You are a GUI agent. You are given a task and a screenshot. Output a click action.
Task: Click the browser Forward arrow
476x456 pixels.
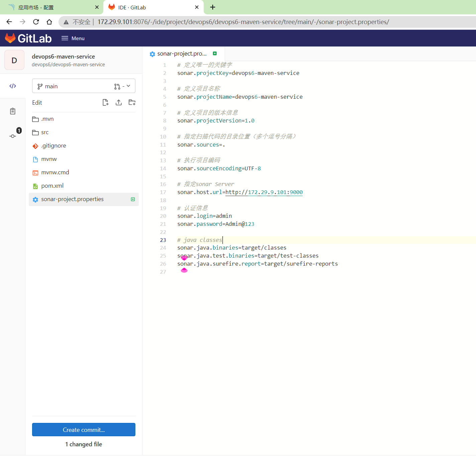pos(22,22)
